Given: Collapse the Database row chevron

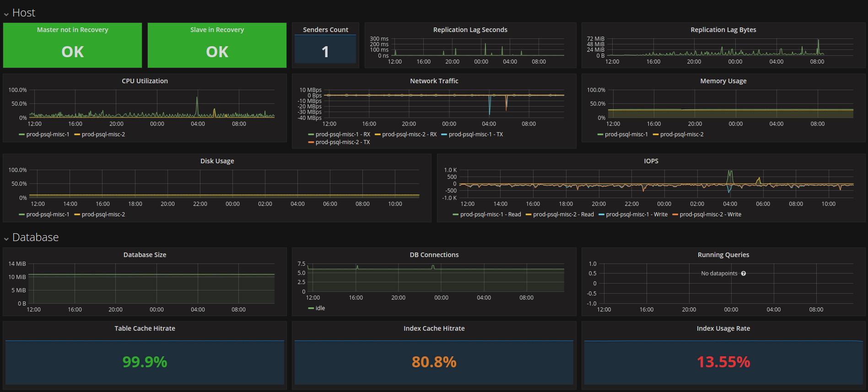Looking at the screenshot, I should (x=6, y=239).
